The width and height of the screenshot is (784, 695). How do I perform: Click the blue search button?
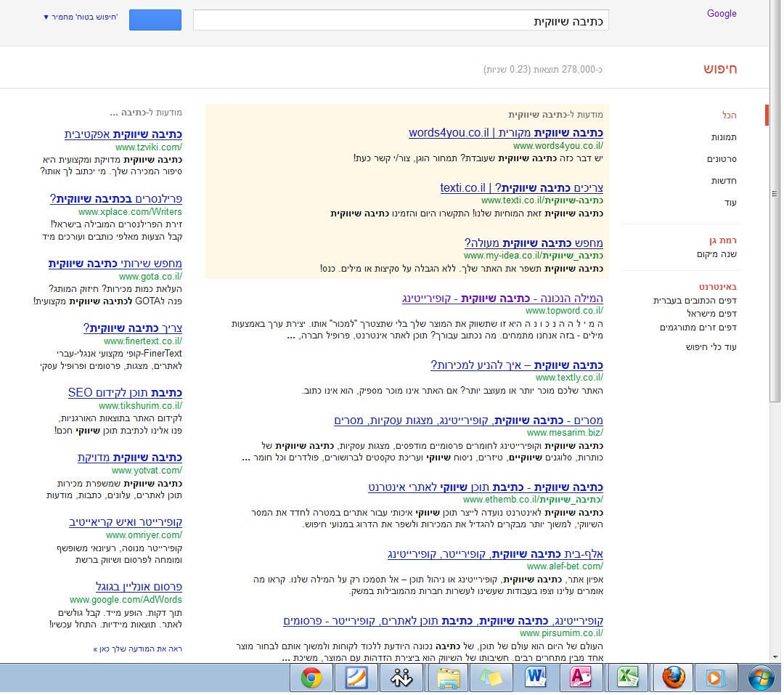pos(155,20)
